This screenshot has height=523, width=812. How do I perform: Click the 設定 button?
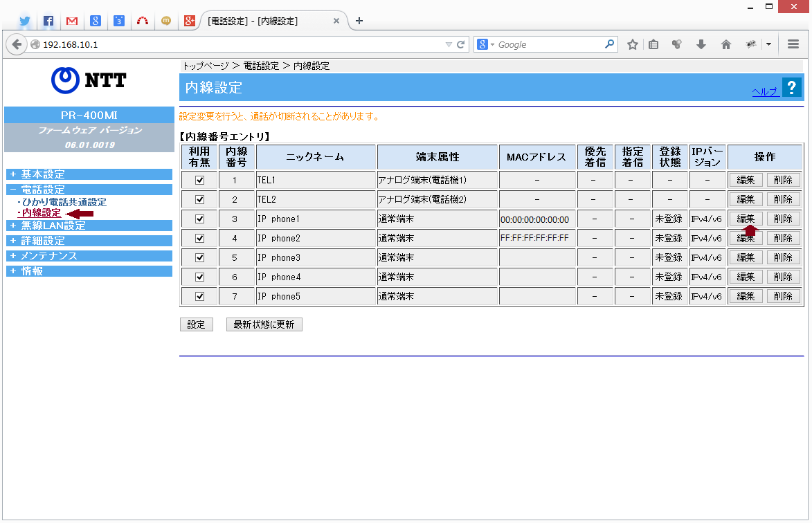(197, 325)
